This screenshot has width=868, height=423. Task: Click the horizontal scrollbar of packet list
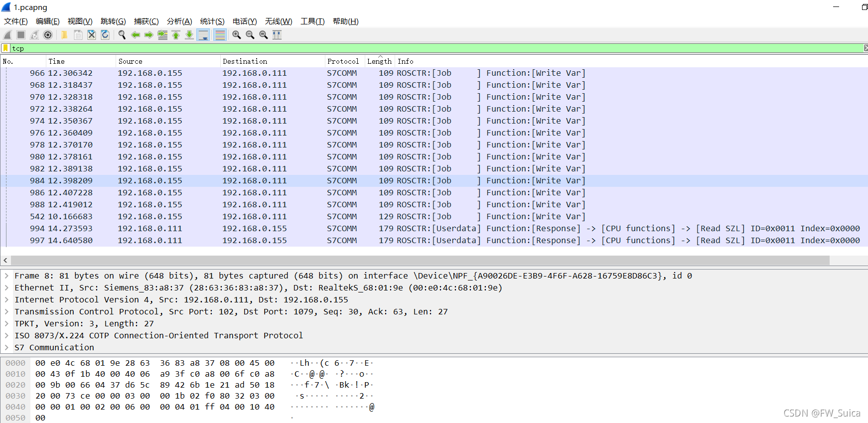click(420, 261)
